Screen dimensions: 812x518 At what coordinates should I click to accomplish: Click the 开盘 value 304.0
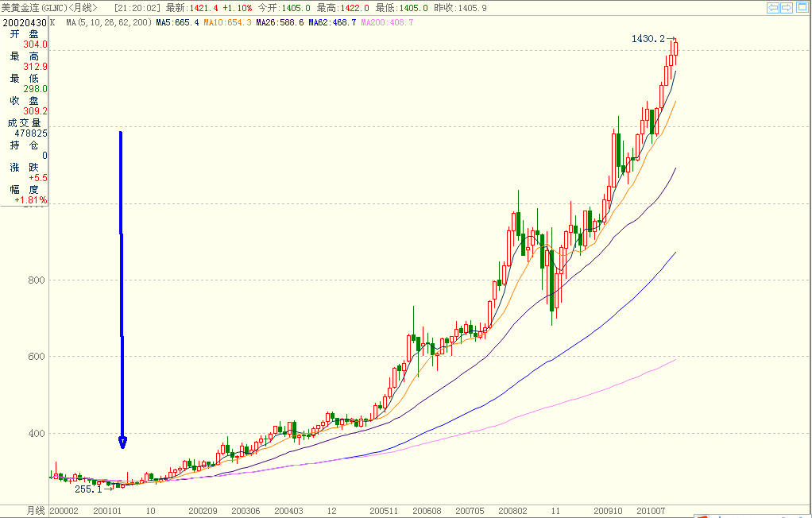coord(35,44)
